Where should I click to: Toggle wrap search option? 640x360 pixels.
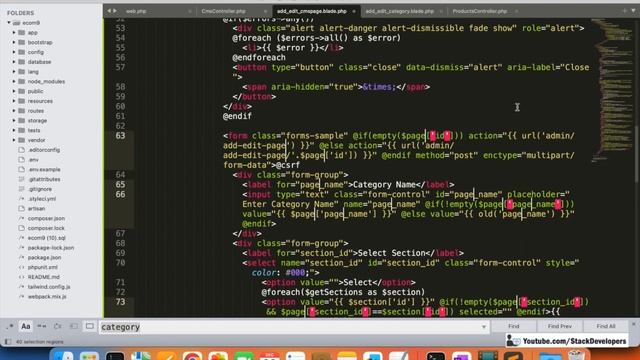click(58, 327)
